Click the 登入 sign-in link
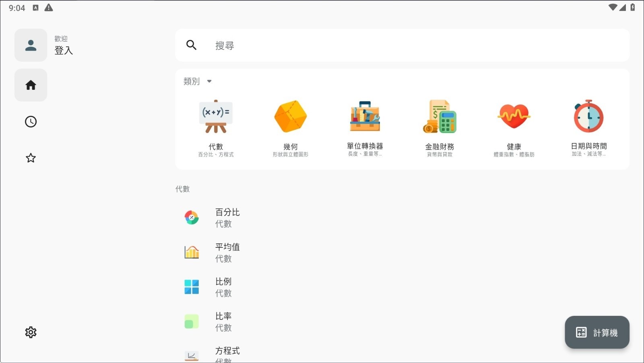 (x=64, y=50)
